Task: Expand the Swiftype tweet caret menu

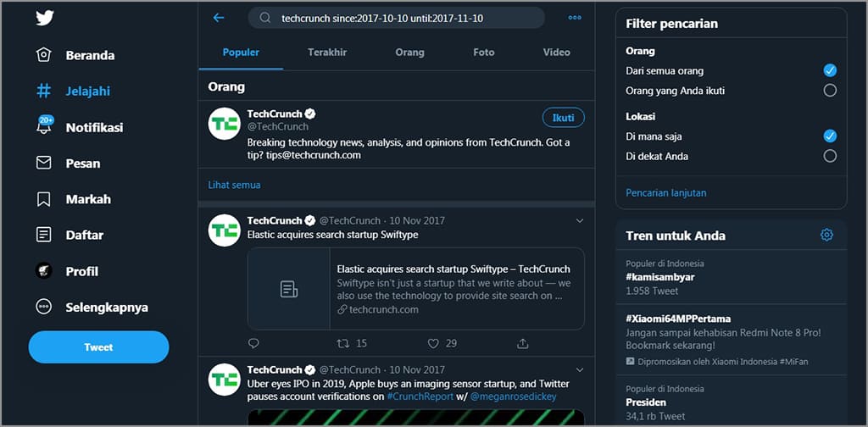Action: (x=580, y=221)
